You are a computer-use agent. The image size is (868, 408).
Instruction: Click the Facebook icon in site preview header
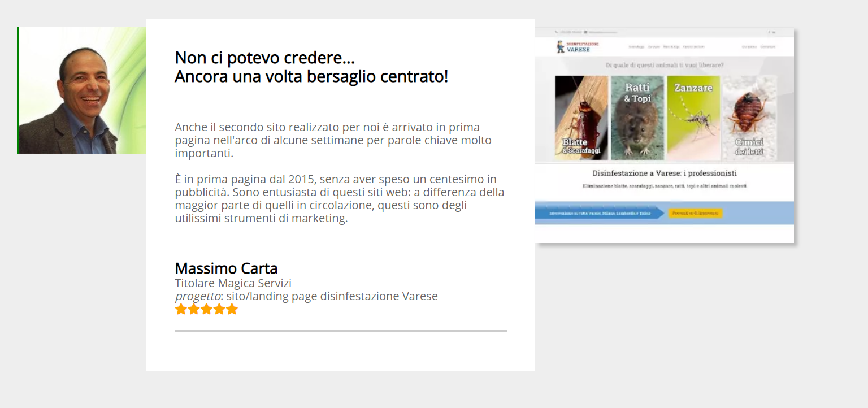point(769,32)
